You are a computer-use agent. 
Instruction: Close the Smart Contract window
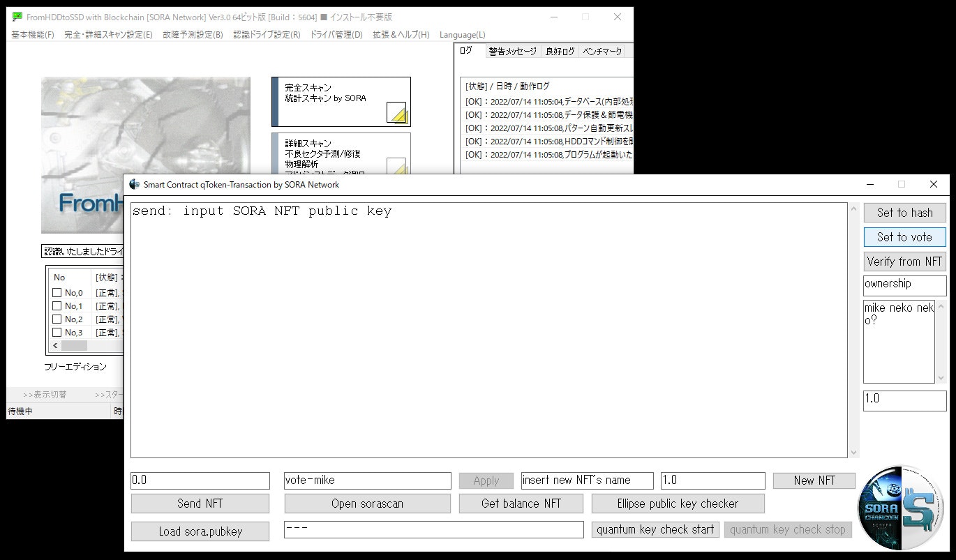pyautogui.click(x=934, y=185)
